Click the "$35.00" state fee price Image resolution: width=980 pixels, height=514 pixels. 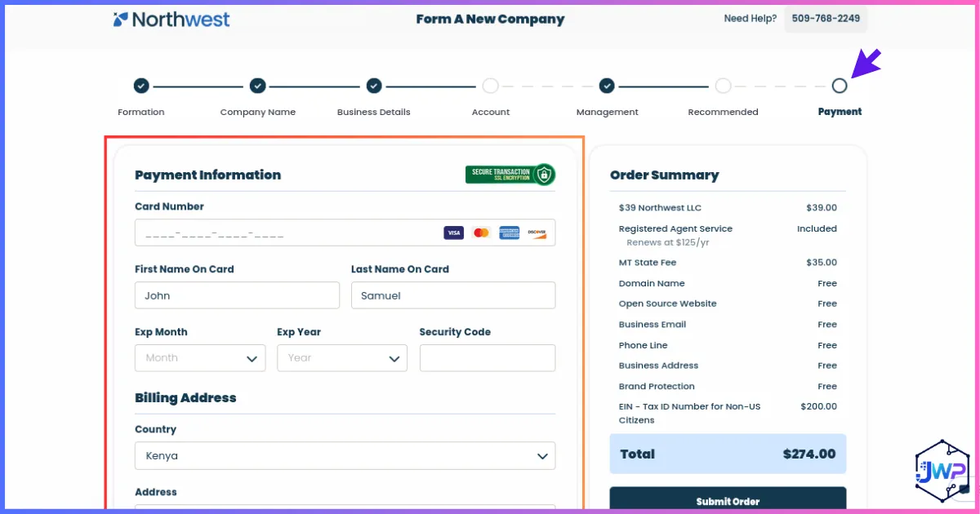point(822,263)
